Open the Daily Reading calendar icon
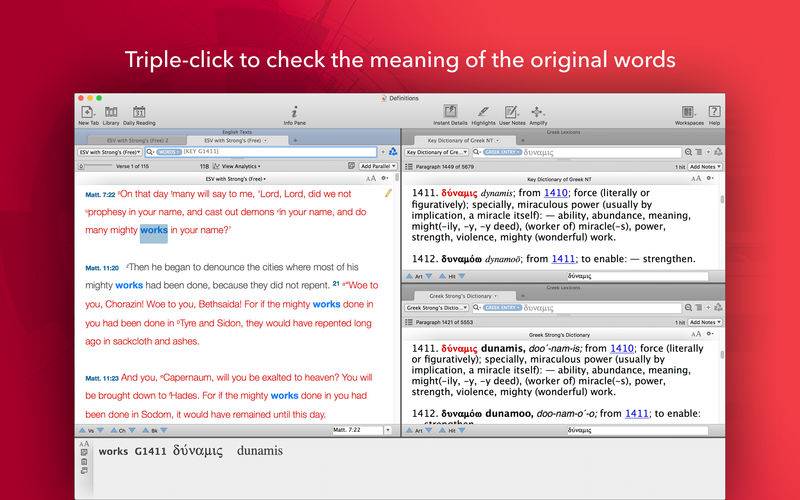This screenshot has width=800, height=500. point(139,115)
